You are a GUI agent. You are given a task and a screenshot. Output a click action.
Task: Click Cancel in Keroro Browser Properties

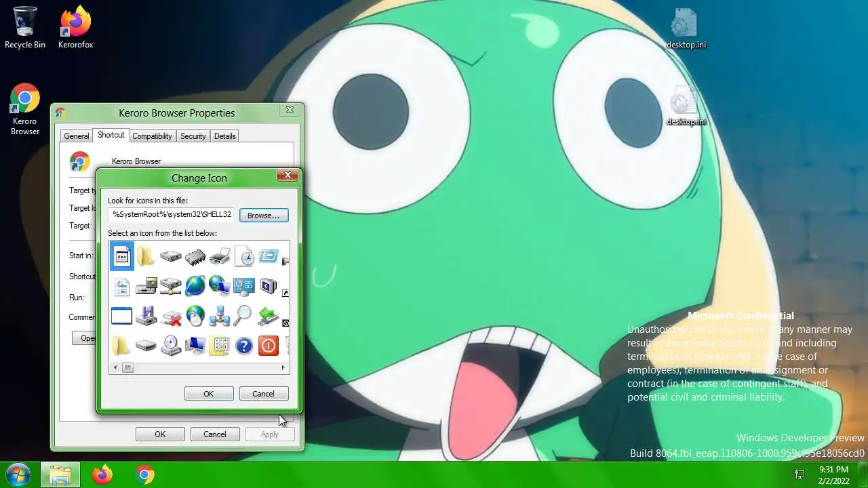(215, 434)
